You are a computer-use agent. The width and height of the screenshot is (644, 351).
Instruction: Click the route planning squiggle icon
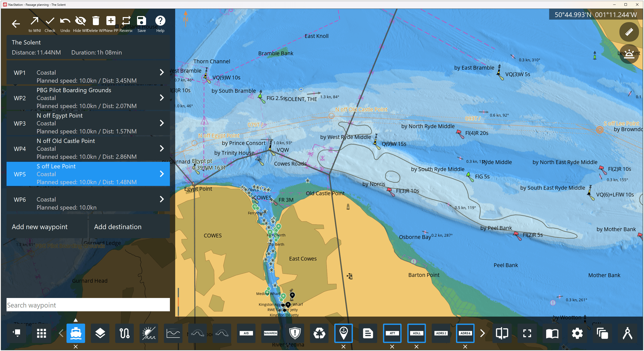124,333
